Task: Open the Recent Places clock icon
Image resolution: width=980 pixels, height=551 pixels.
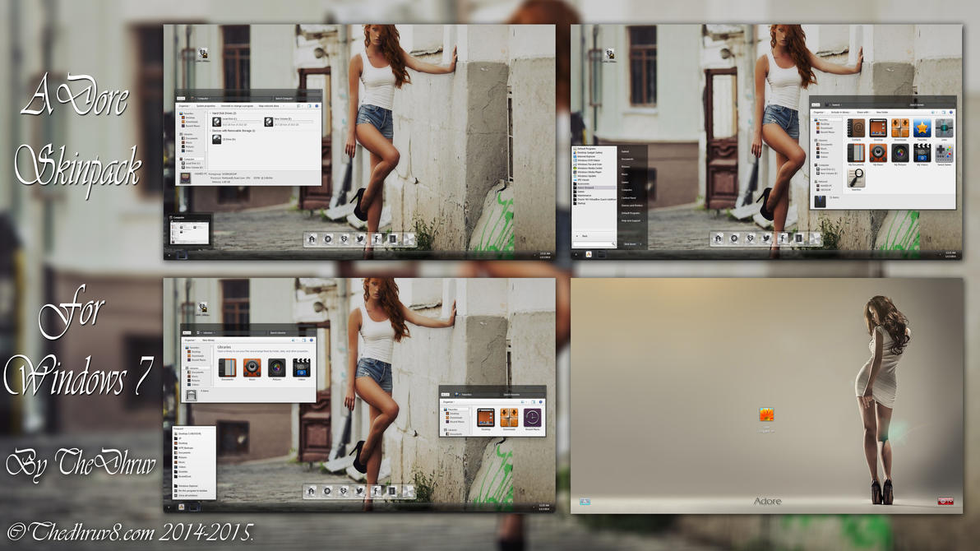Action: 532,418
